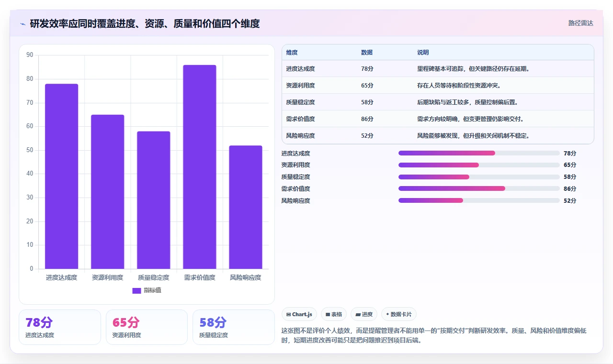This screenshot has height=364, width=613.
Task: Click the 指标值 legend text
Action: pyautogui.click(x=153, y=290)
